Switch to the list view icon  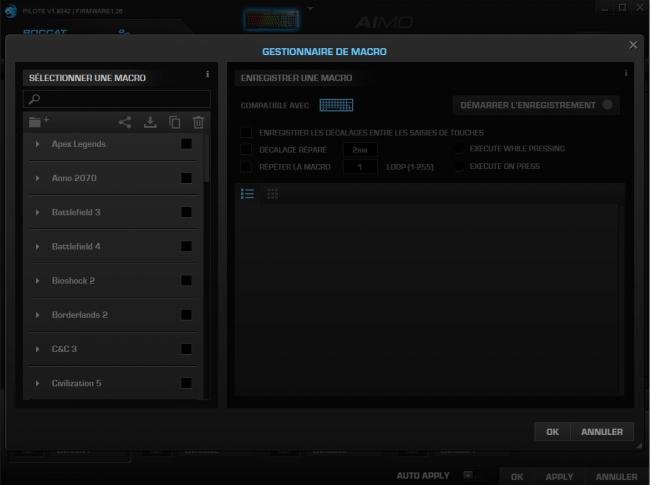(x=247, y=194)
